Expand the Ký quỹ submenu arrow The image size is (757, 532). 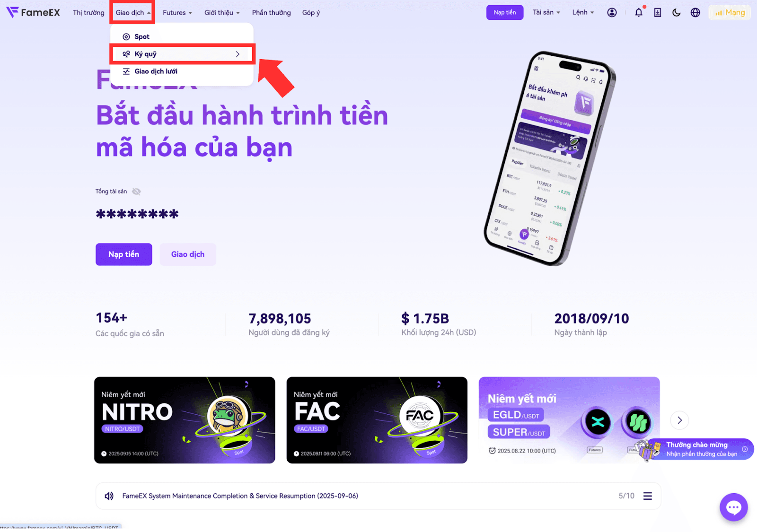(x=238, y=54)
